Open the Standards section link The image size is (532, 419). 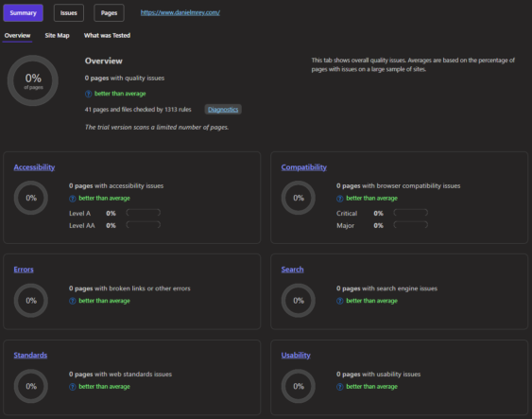(x=30, y=356)
